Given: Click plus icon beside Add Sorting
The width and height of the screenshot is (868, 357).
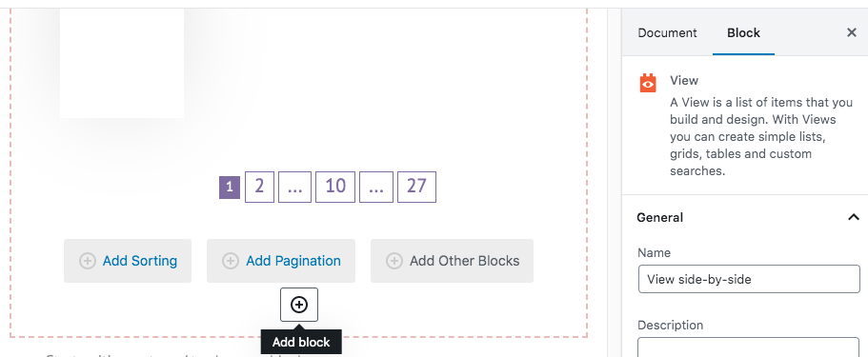Looking at the screenshot, I should point(88,261).
